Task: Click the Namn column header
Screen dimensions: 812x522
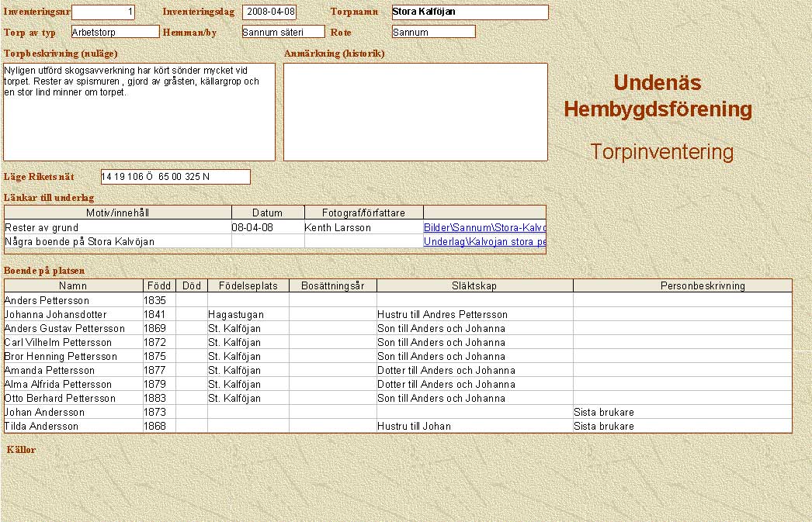Action: click(74, 286)
